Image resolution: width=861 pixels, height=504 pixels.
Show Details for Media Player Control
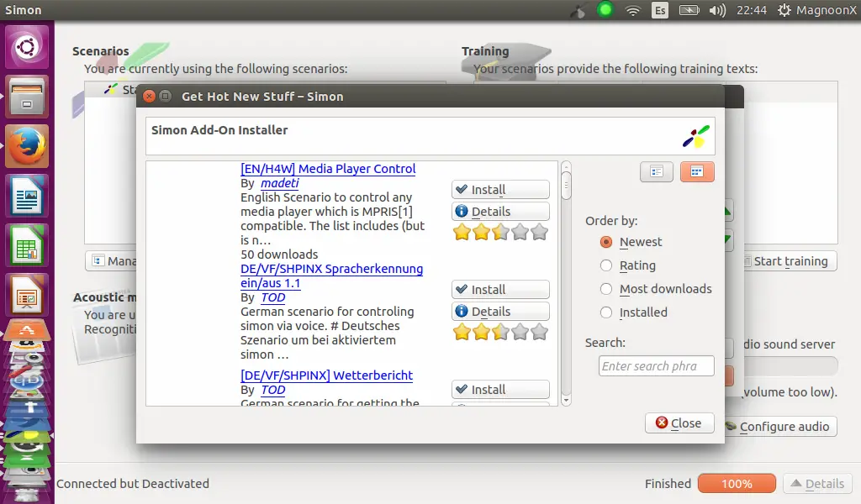(500, 212)
